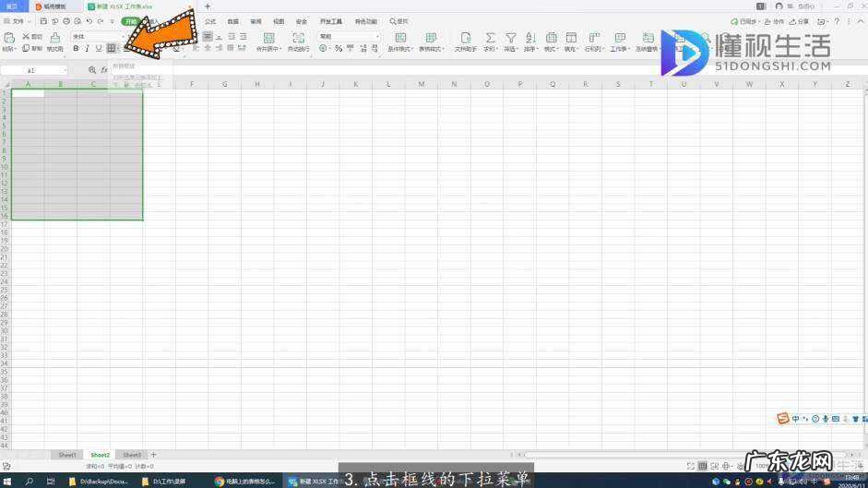Switch to Sheet3 tab
This screenshot has width=868, height=488.
pyautogui.click(x=132, y=455)
